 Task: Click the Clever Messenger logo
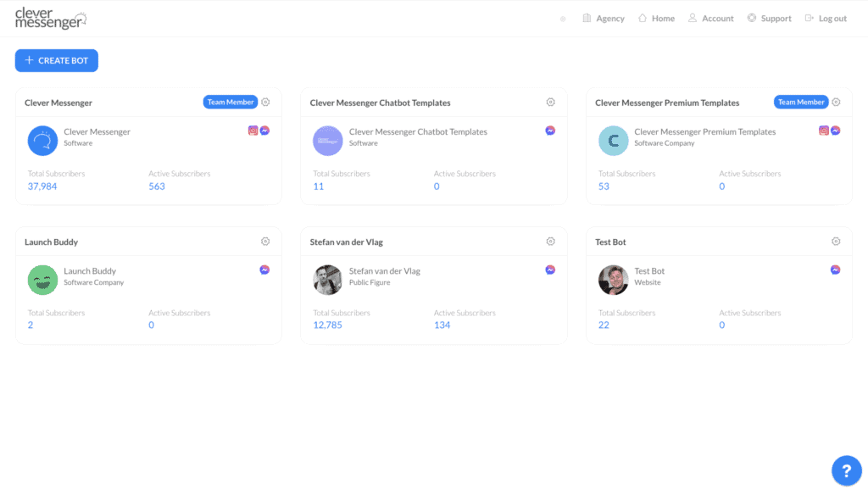[x=50, y=18]
